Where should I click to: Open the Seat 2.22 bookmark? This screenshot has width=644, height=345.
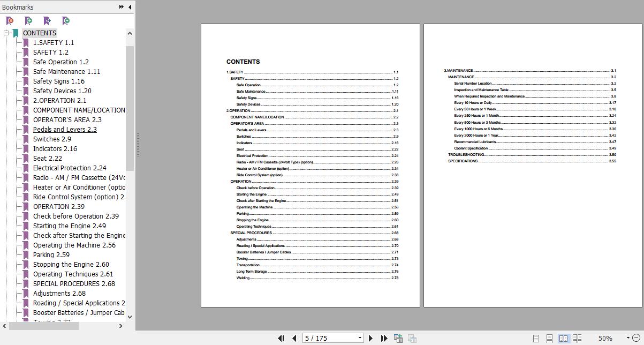[48, 159]
